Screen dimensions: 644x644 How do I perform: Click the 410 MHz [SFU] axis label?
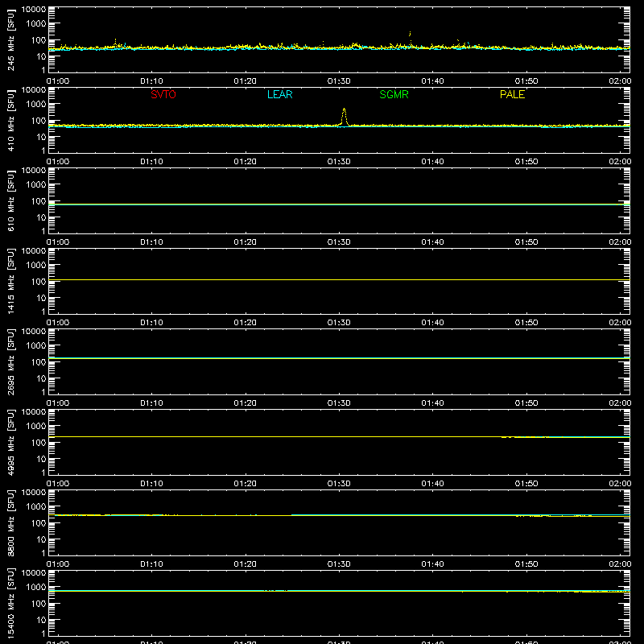[10, 120]
